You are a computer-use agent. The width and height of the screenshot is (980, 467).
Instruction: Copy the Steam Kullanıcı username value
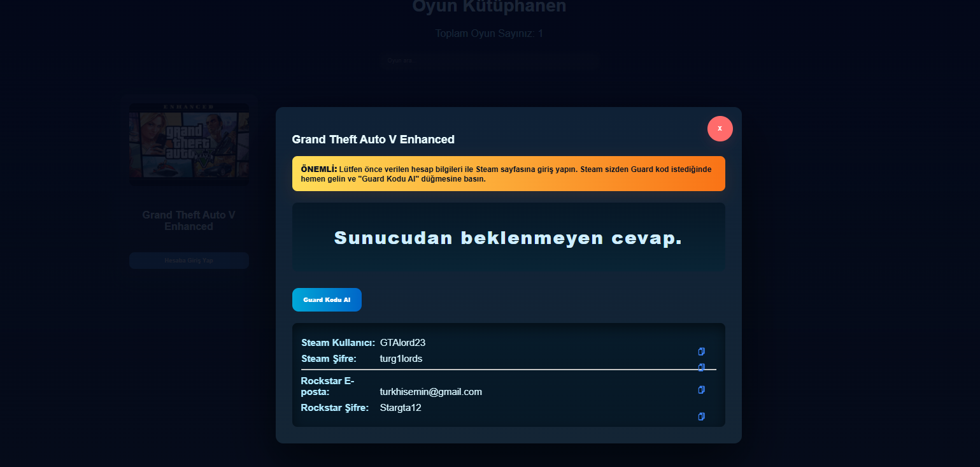pyautogui.click(x=701, y=351)
